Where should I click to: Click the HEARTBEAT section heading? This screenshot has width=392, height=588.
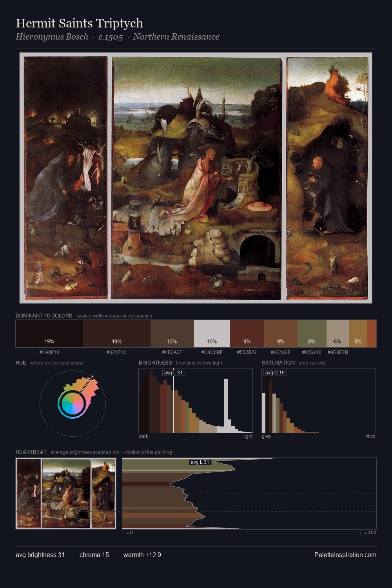(x=31, y=452)
